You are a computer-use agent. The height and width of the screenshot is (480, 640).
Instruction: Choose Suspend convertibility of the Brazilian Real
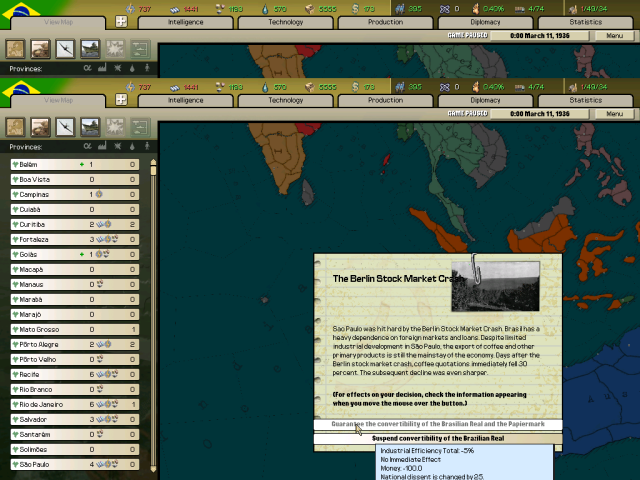(x=438, y=438)
